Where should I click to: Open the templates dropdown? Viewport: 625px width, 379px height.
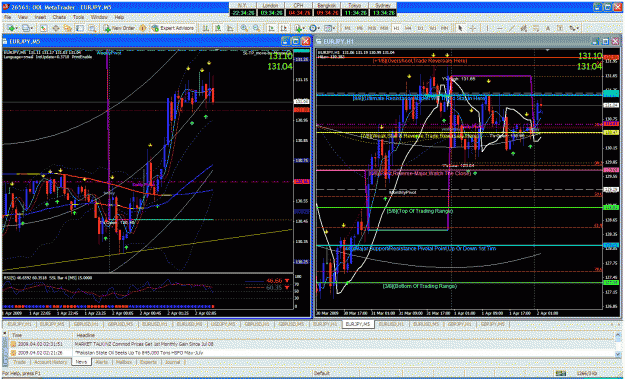(329, 28)
